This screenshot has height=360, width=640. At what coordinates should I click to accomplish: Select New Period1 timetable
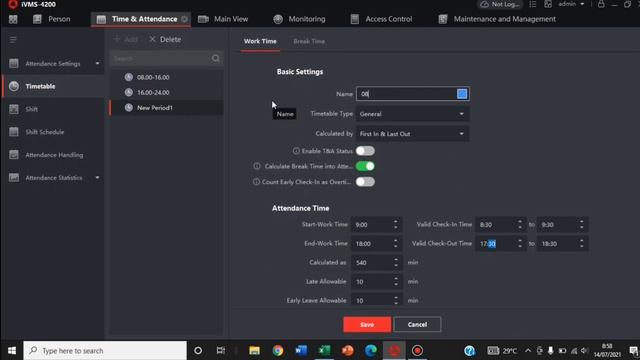[x=167, y=108]
